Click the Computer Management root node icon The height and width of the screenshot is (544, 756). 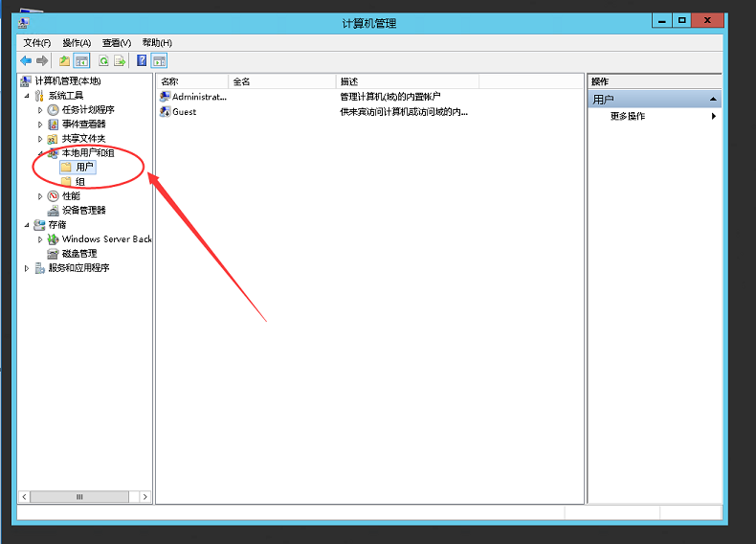[x=26, y=81]
